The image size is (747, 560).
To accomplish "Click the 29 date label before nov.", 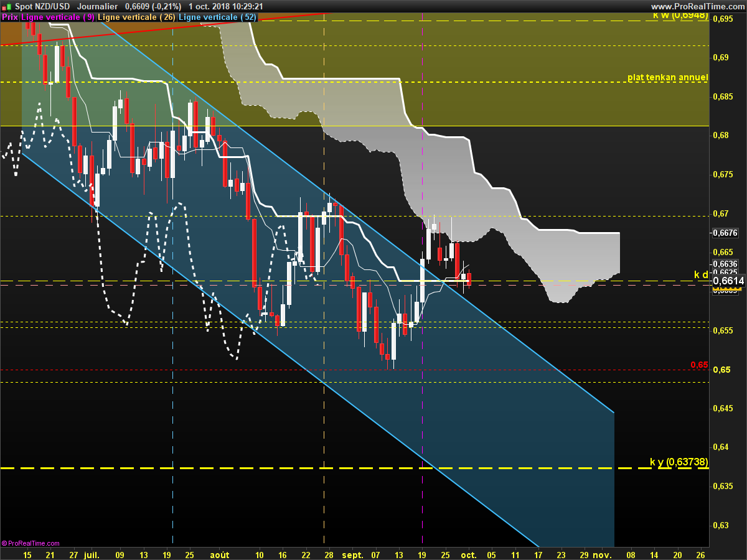I will point(584,554).
